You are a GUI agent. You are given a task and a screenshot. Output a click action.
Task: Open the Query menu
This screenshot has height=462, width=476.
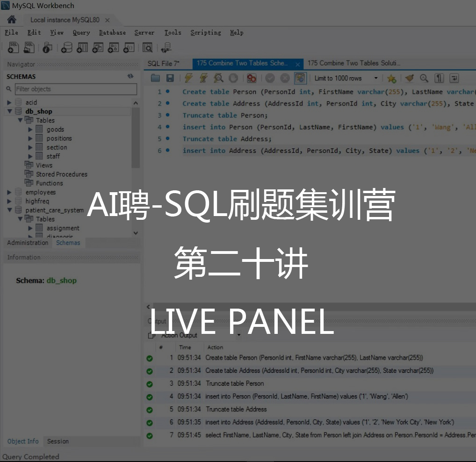point(81,32)
